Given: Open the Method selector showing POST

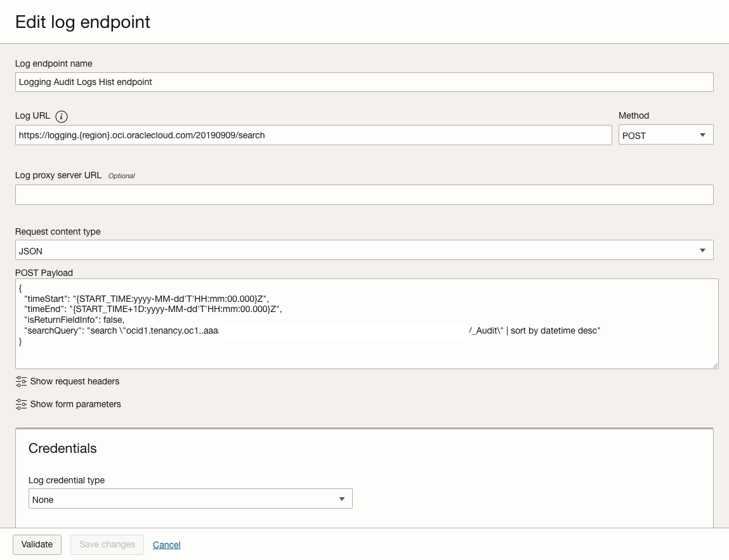Looking at the screenshot, I should pyautogui.click(x=666, y=134).
